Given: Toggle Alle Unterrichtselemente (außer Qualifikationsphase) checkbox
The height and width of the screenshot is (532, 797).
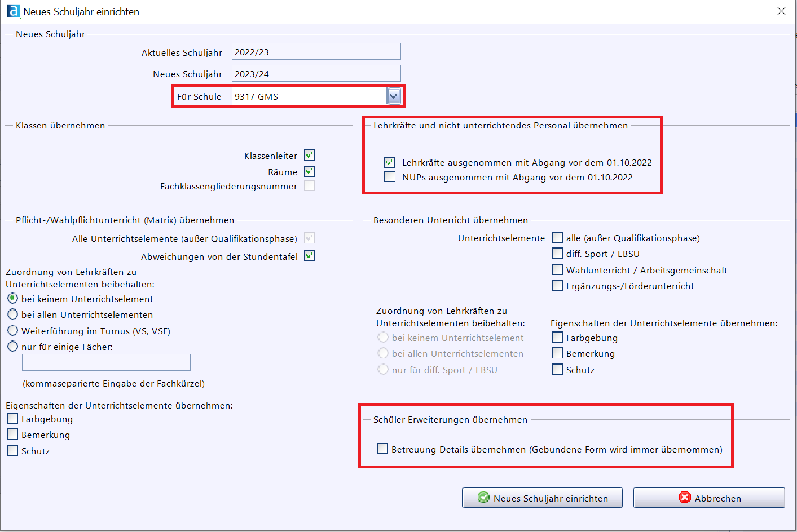Looking at the screenshot, I should 310,238.
